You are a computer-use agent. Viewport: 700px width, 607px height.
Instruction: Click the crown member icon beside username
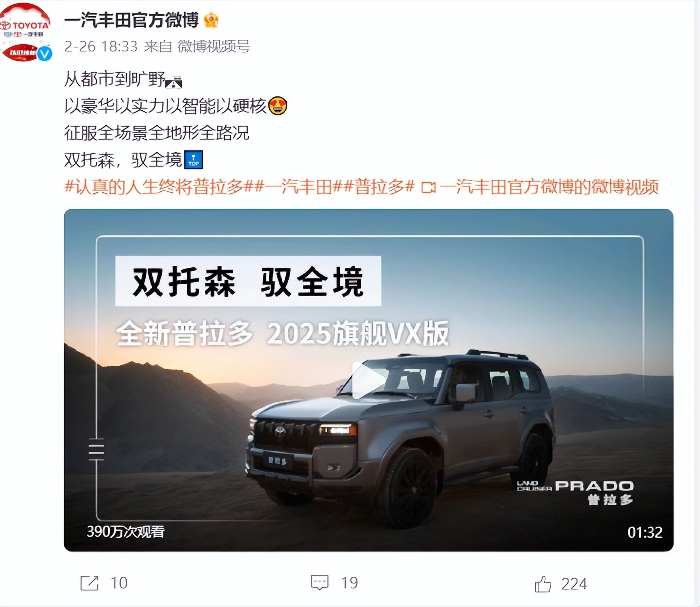(x=212, y=20)
